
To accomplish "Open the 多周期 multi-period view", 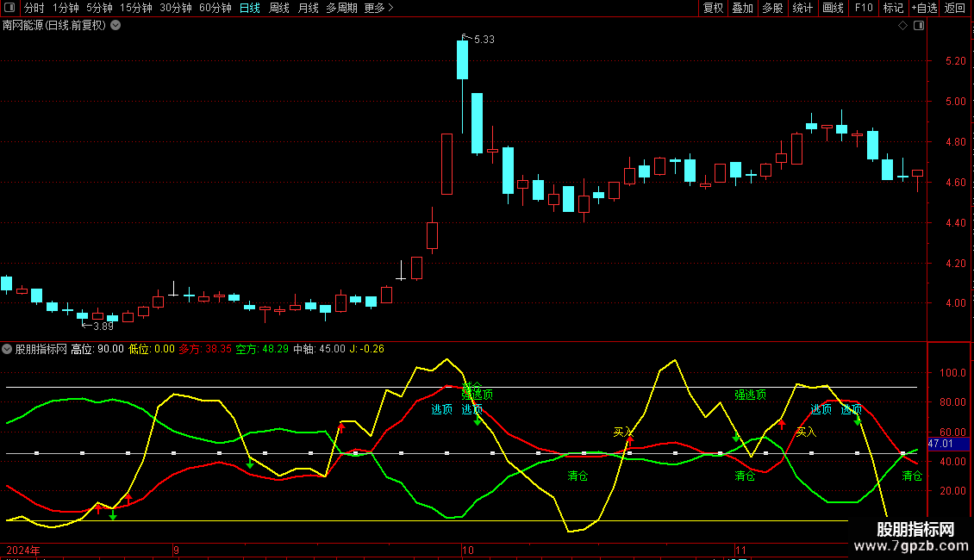I will click(x=341, y=8).
